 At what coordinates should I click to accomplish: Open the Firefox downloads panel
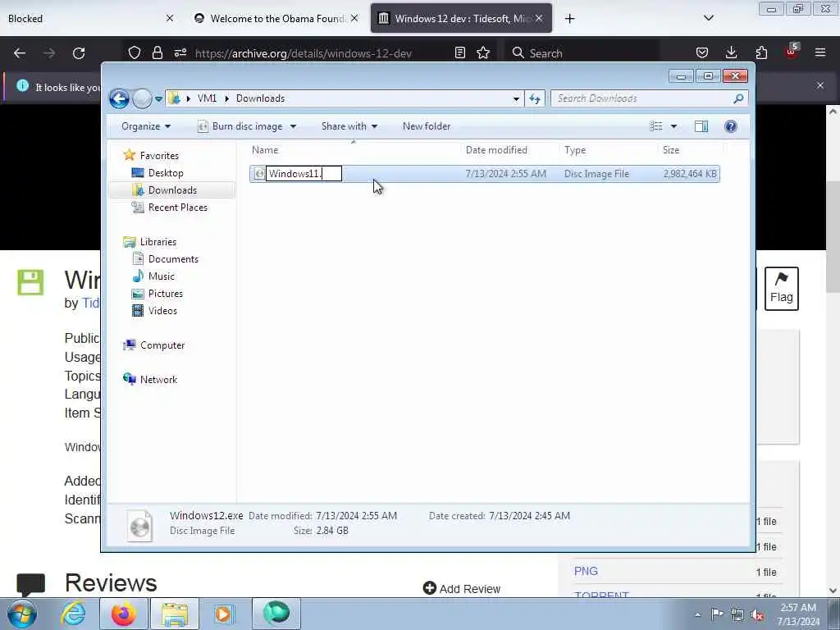pyautogui.click(x=731, y=52)
